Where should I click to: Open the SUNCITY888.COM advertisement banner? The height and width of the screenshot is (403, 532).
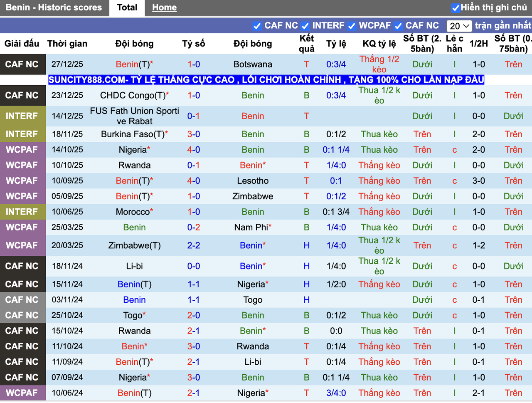pyautogui.click(x=266, y=79)
